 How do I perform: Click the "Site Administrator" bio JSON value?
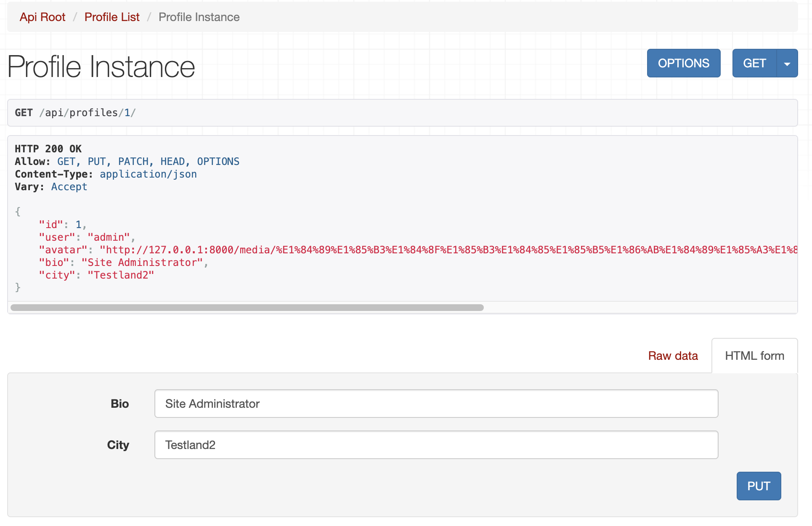142,263
